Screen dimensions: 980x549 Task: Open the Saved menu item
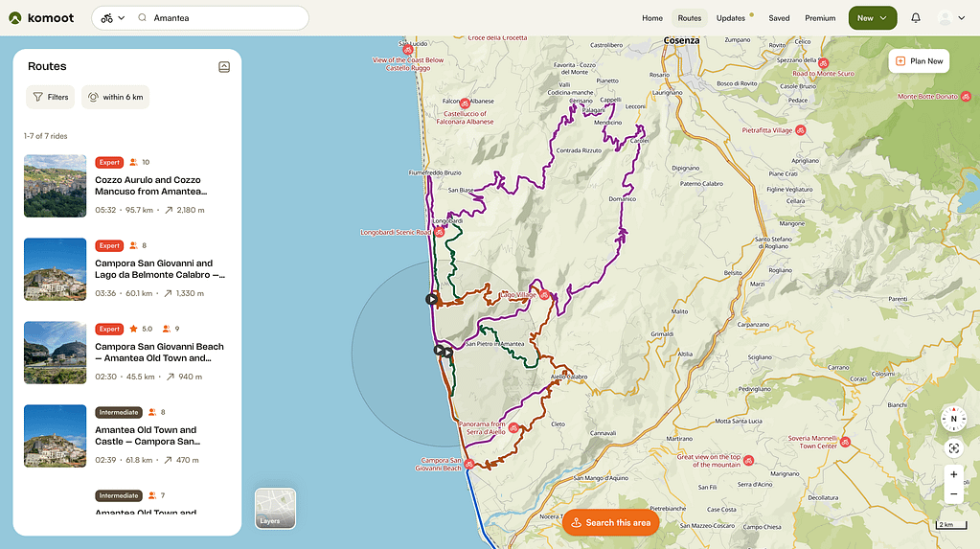[779, 18]
